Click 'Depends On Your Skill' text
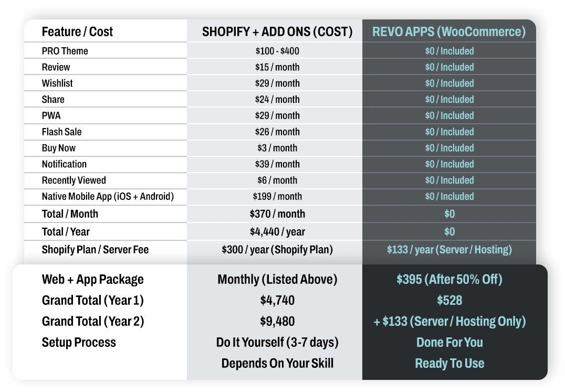 [x=277, y=364]
